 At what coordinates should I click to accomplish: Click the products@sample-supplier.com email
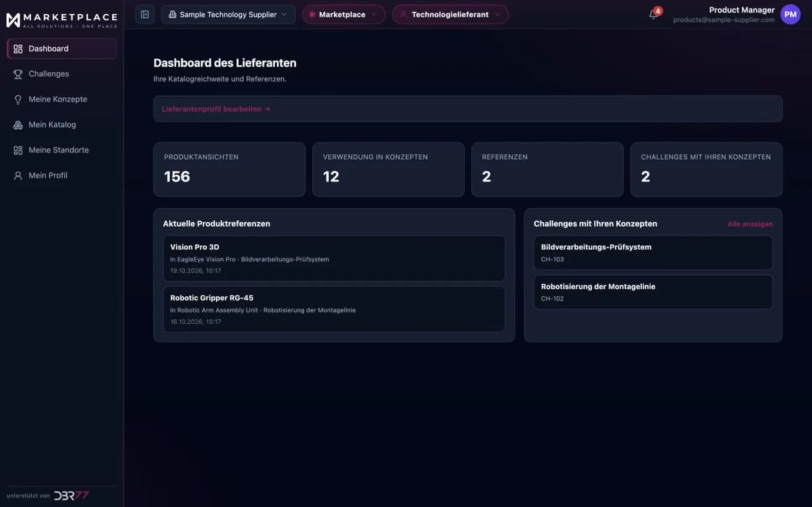coord(724,20)
